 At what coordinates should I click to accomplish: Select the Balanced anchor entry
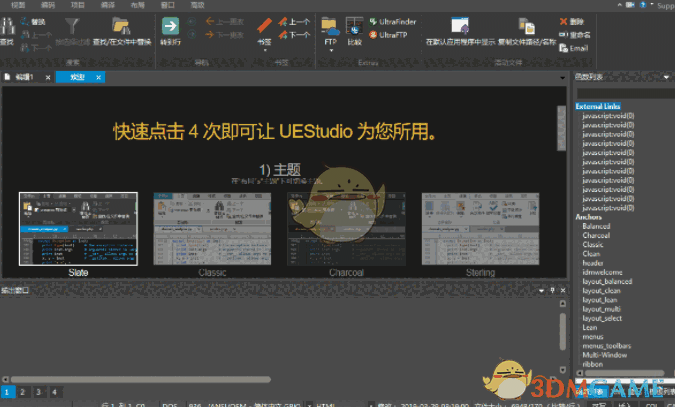(596, 226)
